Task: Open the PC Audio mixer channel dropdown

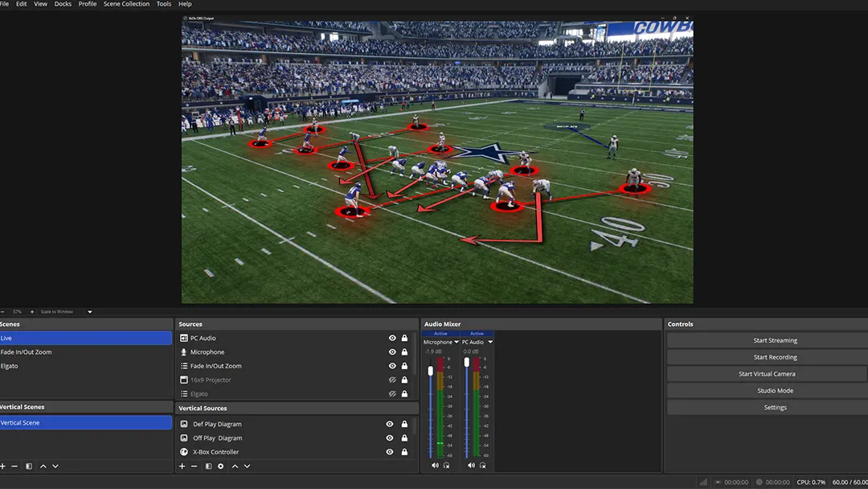Action: 490,343
